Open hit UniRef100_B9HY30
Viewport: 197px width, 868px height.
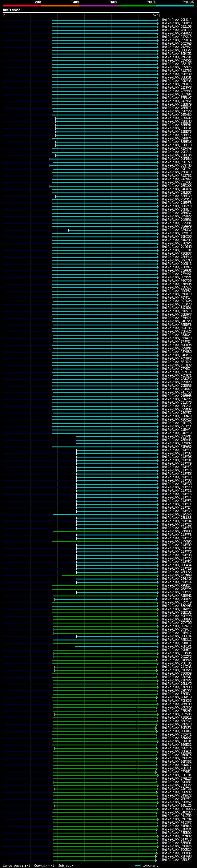[x=177, y=74]
